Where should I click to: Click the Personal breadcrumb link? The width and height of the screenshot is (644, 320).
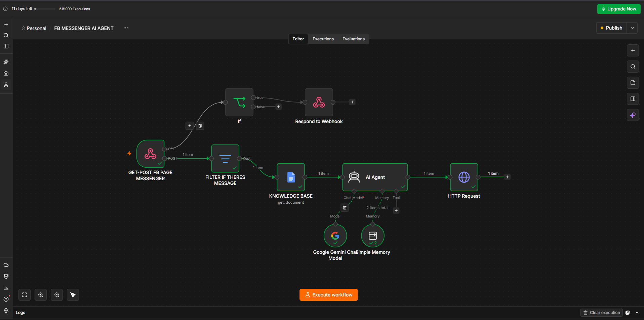click(34, 28)
